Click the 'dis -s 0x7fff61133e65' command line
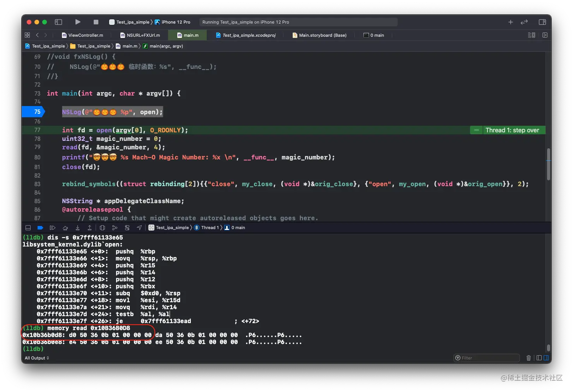This screenshot has width=573, height=392. point(85,238)
